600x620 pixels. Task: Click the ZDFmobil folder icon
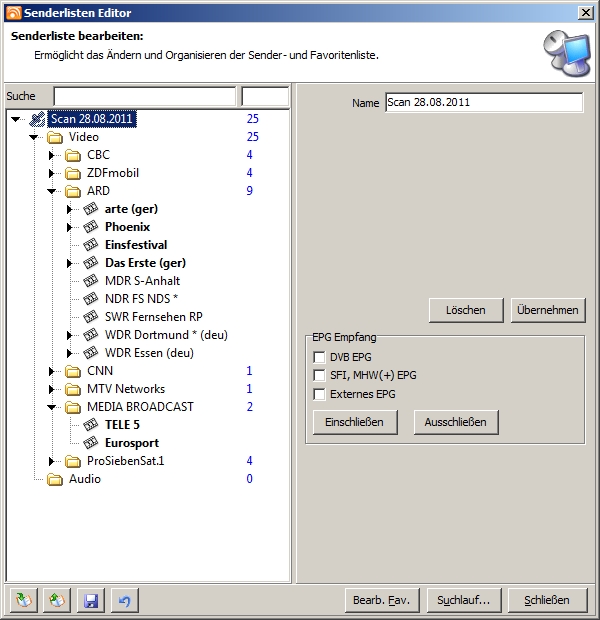click(x=73, y=173)
